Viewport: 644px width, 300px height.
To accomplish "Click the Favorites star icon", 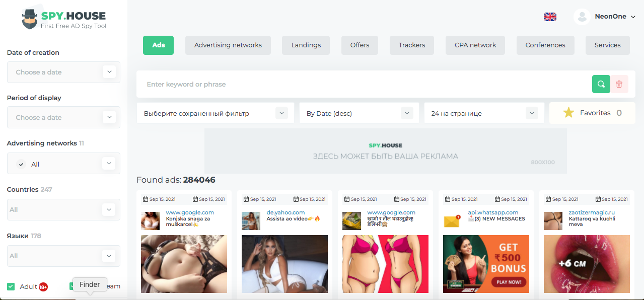I will pyautogui.click(x=568, y=113).
